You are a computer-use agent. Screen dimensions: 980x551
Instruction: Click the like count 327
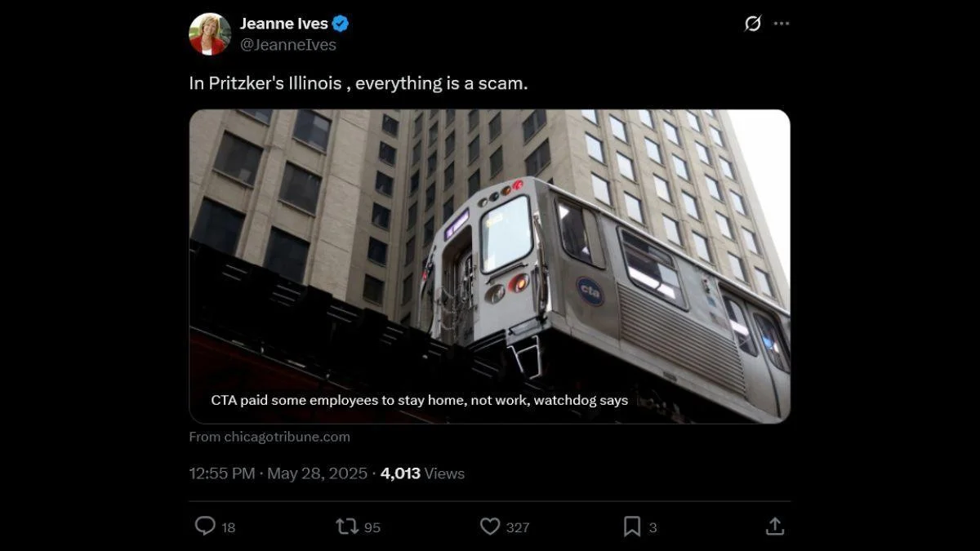(x=518, y=527)
